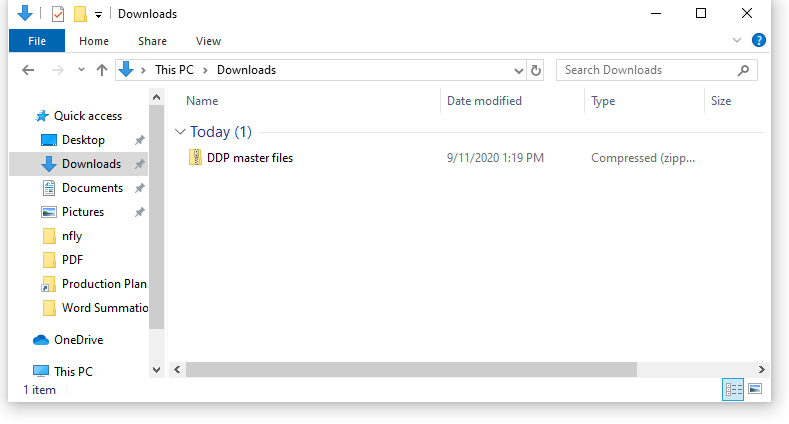Viewport: 789px width, 424px height.
Task: Open the Customize Quick Access Toolbar dropdown
Action: [x=99, y=15]
